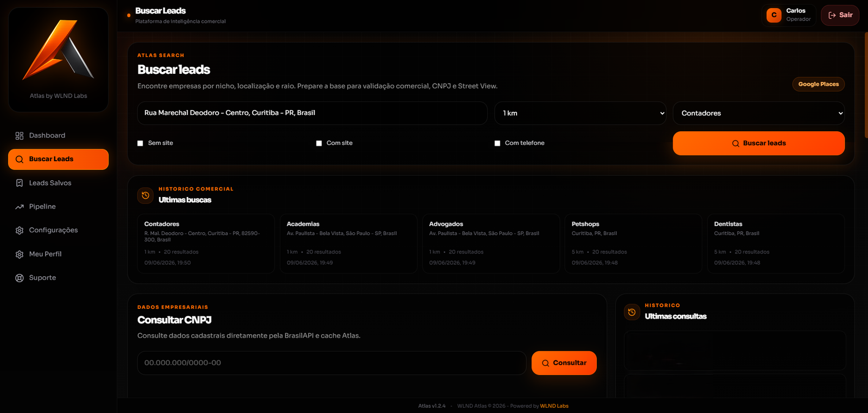Open the Contadores recent search card
The height and width of the screenshot is (413, 868).
click(x=206, y=244)
